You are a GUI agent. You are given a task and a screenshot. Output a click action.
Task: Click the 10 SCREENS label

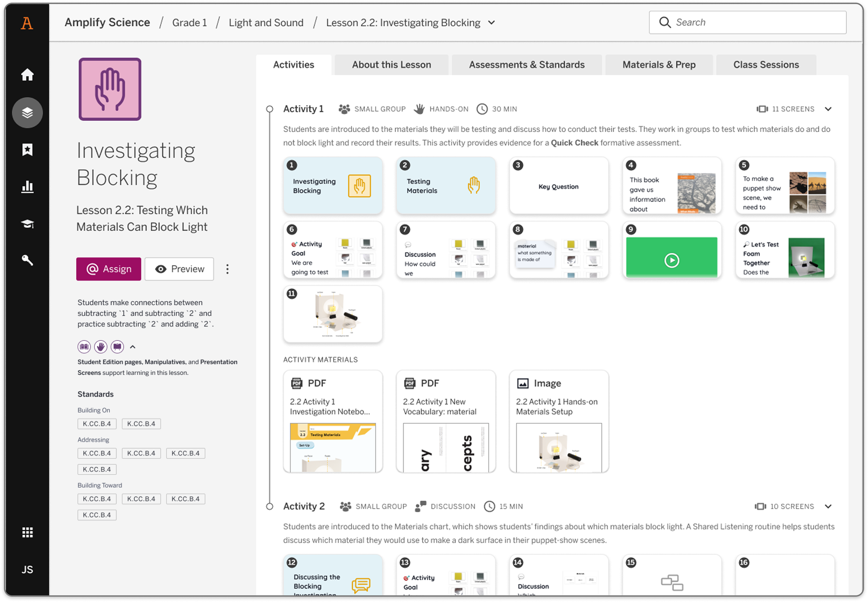click(792, 506)
